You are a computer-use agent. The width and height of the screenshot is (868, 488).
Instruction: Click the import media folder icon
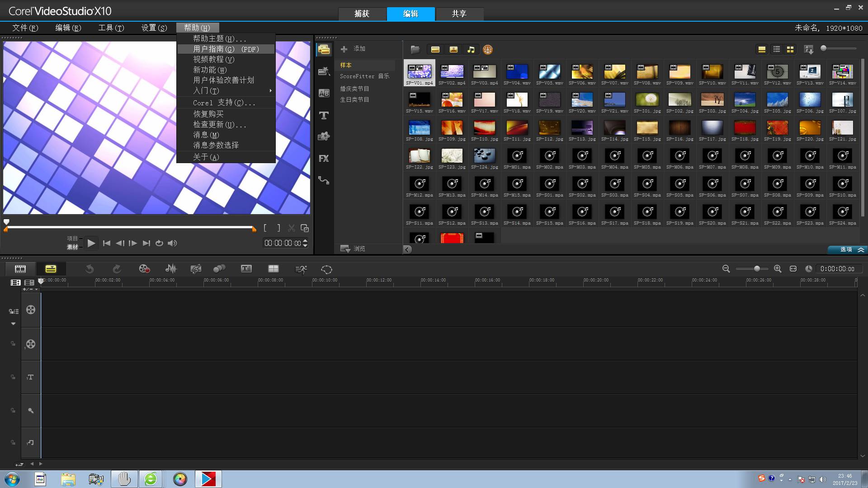coord(415,49)
